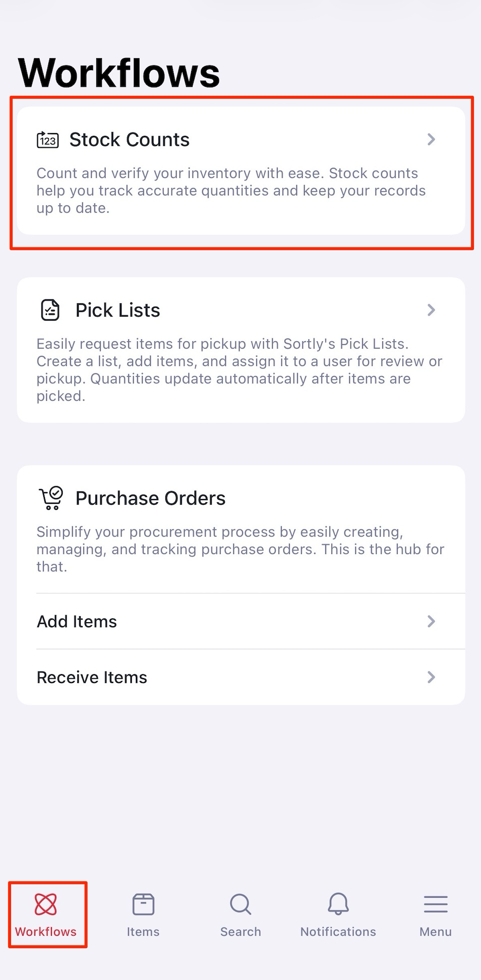The height and width of the screenshot is (980, 481).
Task: Tap the Purchase Orders cart icon
Action: pos(51,498)
